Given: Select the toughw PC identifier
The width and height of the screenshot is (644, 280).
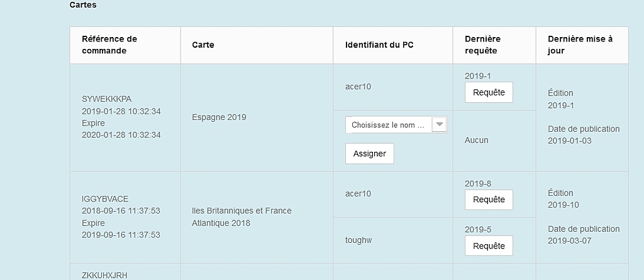Looking at the screenshot, I should 358,240.
